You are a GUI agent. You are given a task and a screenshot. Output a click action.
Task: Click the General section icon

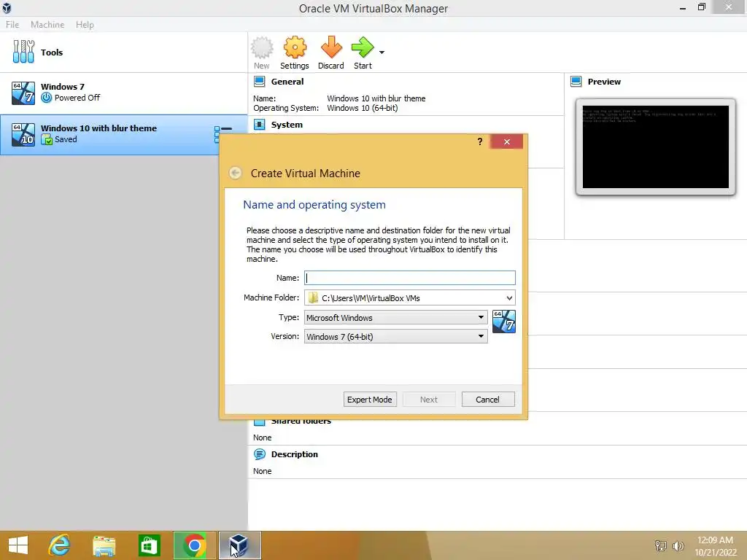[259, 82]
